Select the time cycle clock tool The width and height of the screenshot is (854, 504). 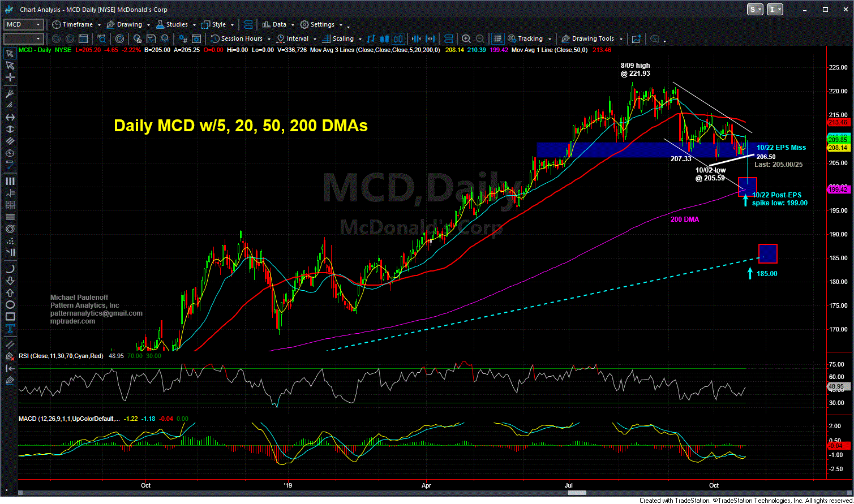pos(10,153)
